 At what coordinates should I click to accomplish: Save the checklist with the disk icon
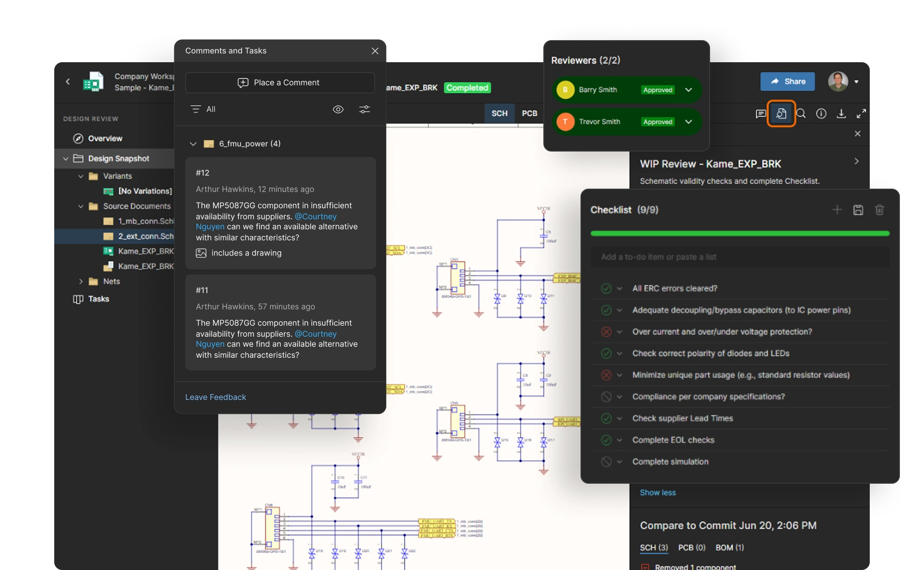[x=858, y=210]
